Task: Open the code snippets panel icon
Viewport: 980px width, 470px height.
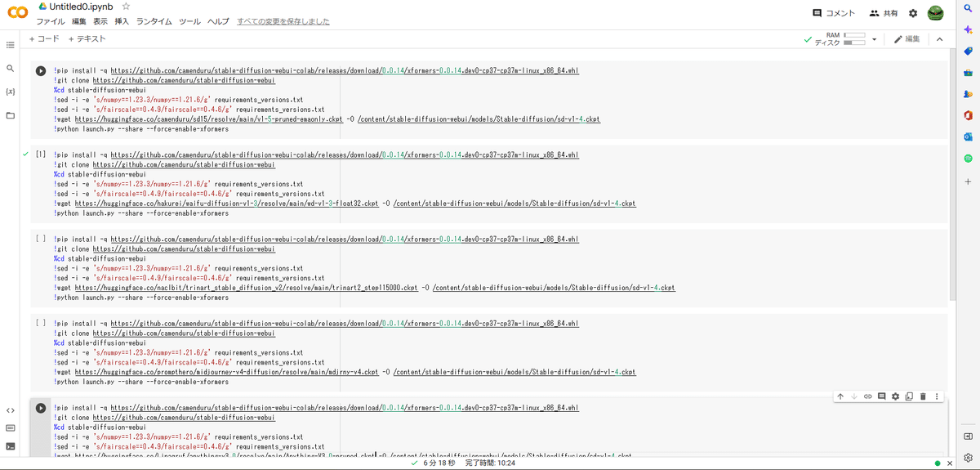Action: [11, 410]
